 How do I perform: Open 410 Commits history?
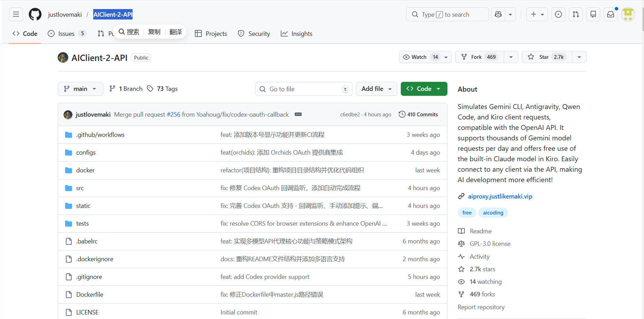pos(418,114)
